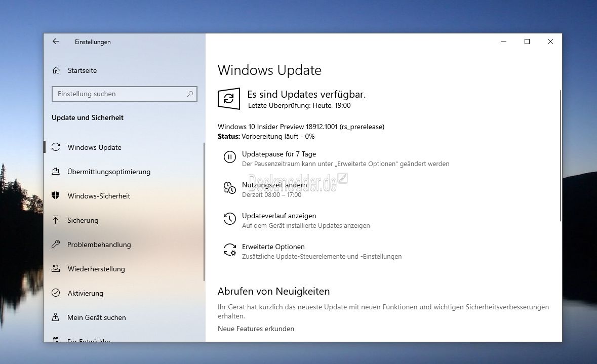The image size is (597, 364).
Task: Click the Windows-Sicherheit shield icon
Action: click(x=56, y=196)
